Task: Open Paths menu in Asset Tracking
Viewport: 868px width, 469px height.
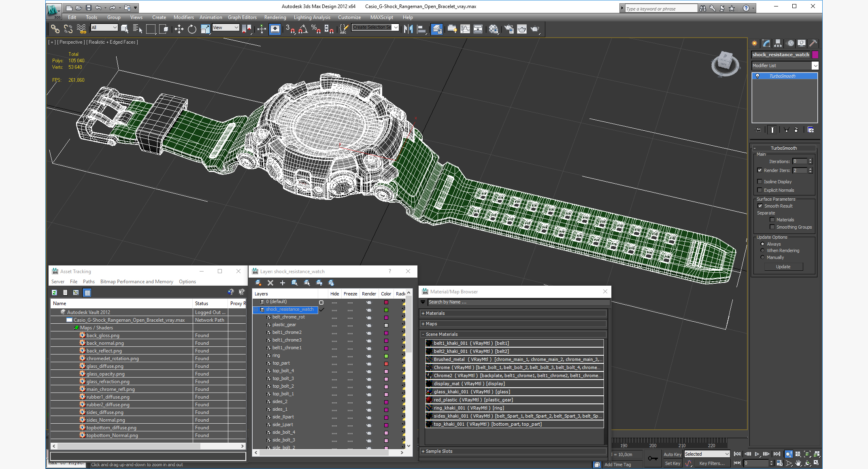Action: pos(89,282)
